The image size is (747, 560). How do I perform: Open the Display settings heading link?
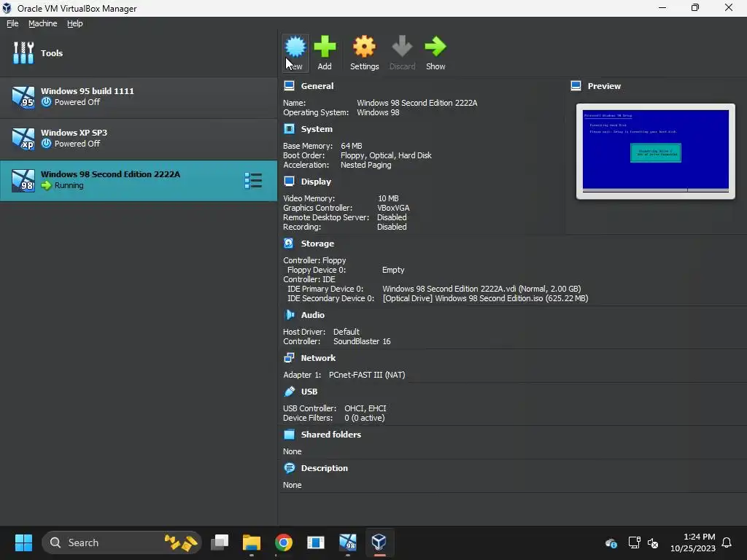[x=316, y=182]
